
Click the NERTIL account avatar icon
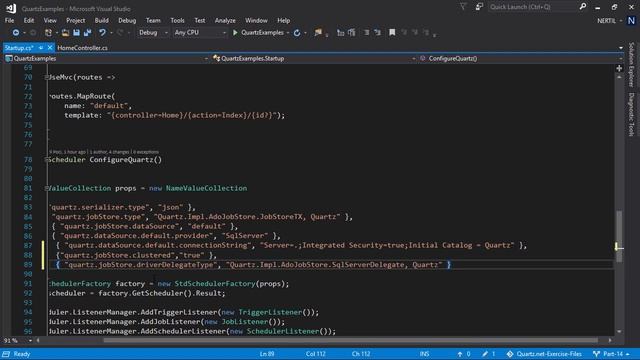coord(631,21)
